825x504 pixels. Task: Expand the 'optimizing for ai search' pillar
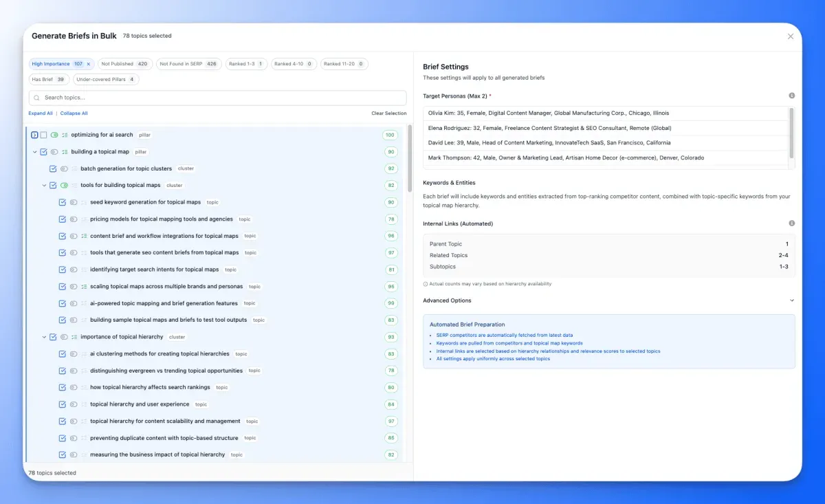(x=34, y=135)
